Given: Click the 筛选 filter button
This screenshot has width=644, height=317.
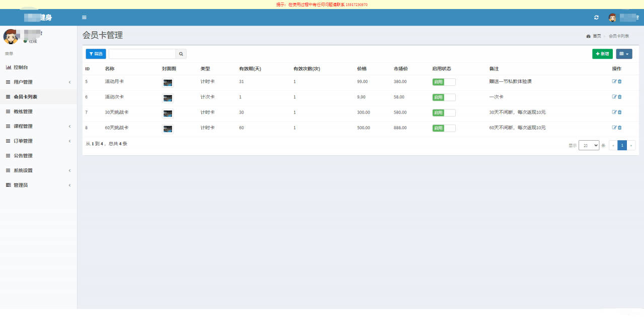Looking at the screenshot, I should (96, 54).
